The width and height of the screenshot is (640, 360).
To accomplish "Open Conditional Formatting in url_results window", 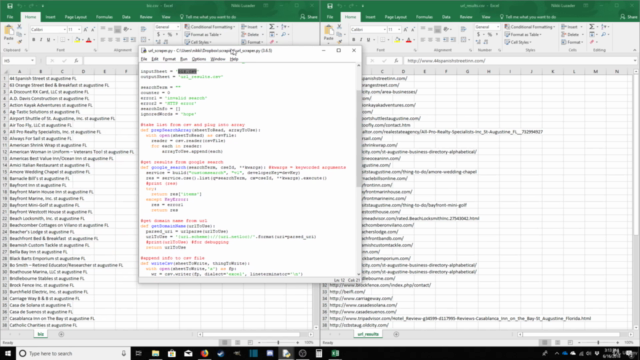I will (x=530, y=27).
